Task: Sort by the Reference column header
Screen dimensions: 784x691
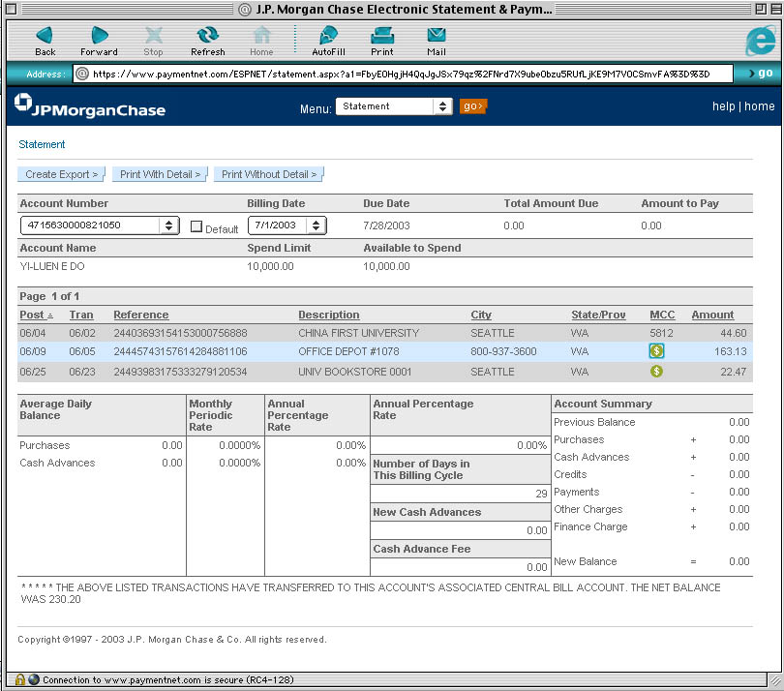Action: 141,315
